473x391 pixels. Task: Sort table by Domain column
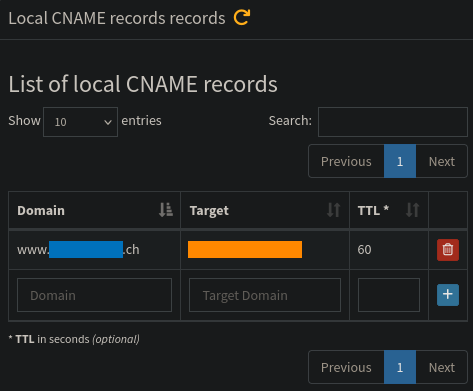point(94,210)
